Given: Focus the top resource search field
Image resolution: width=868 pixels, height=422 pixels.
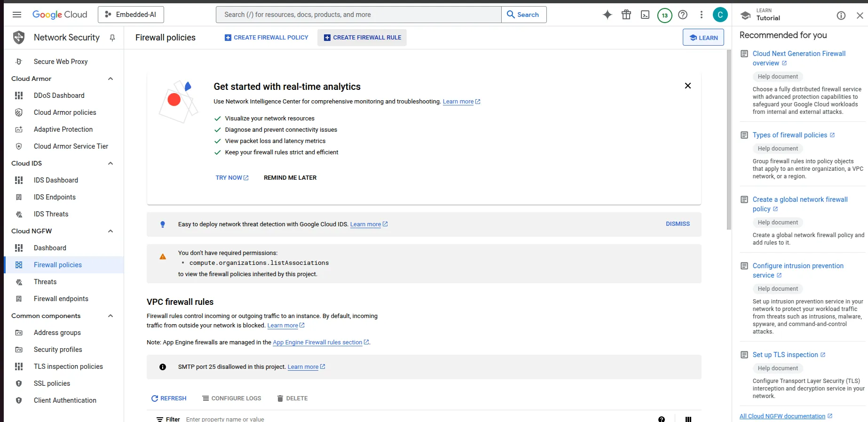Looking at the screenshot, I should tap(359, 15).
